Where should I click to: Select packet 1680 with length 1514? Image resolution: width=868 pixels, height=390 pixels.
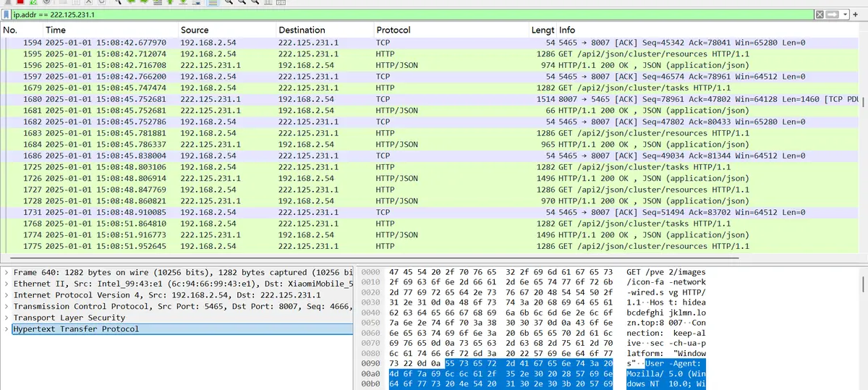pyautogui.click(x=430, y=99)
